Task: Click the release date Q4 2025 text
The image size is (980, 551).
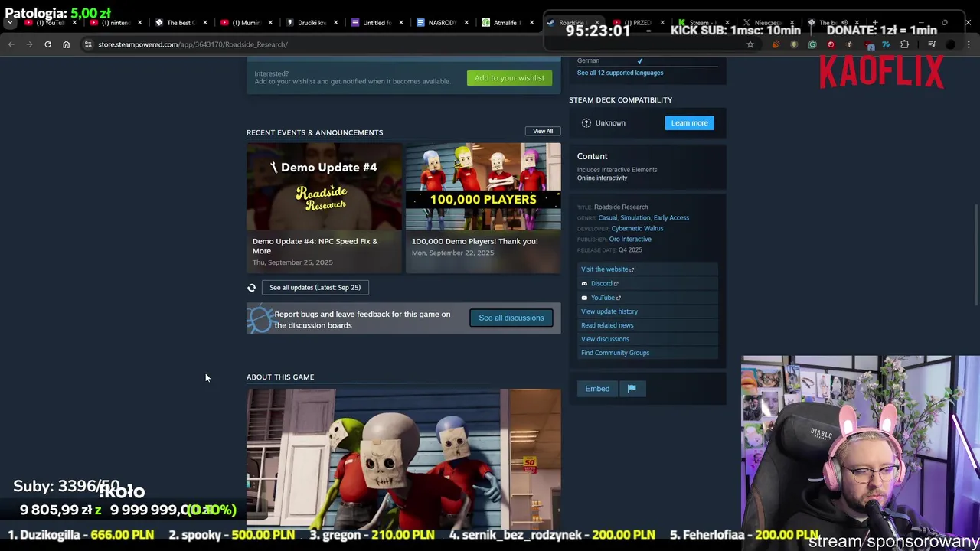Action: point(630,250)
